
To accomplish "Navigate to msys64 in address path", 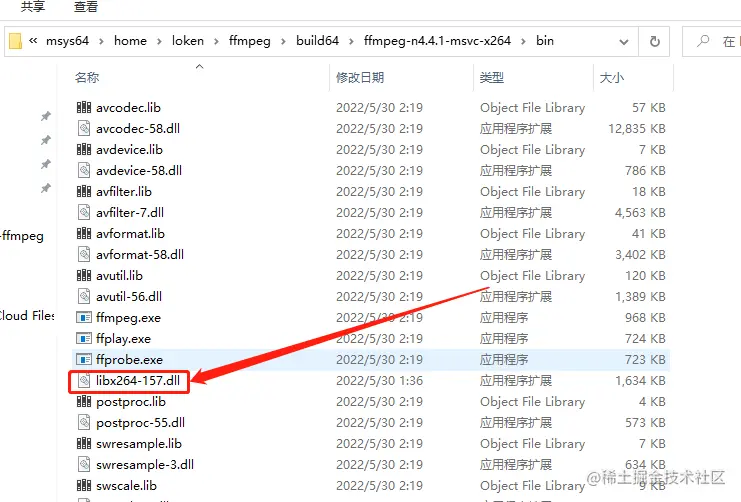I will (67, 41).
